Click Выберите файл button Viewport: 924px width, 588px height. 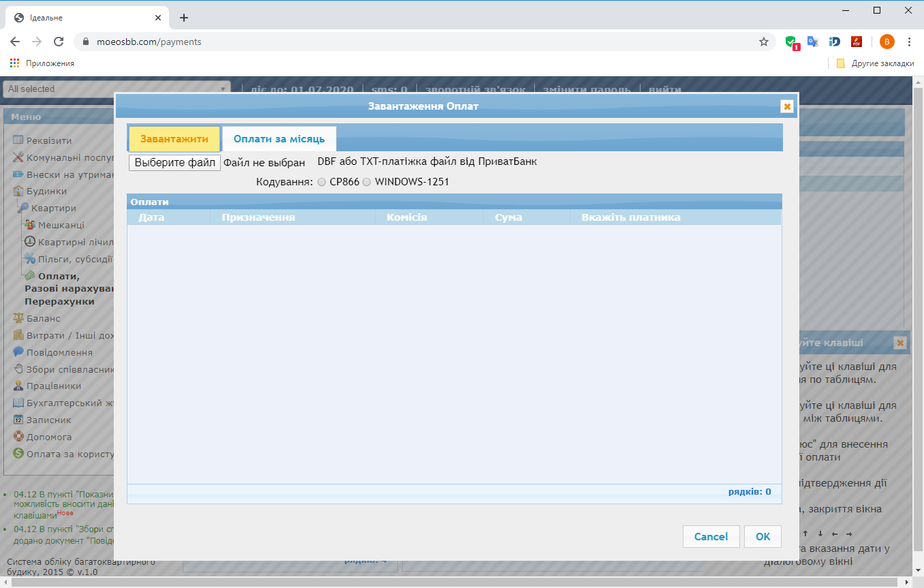coord(174,163)
